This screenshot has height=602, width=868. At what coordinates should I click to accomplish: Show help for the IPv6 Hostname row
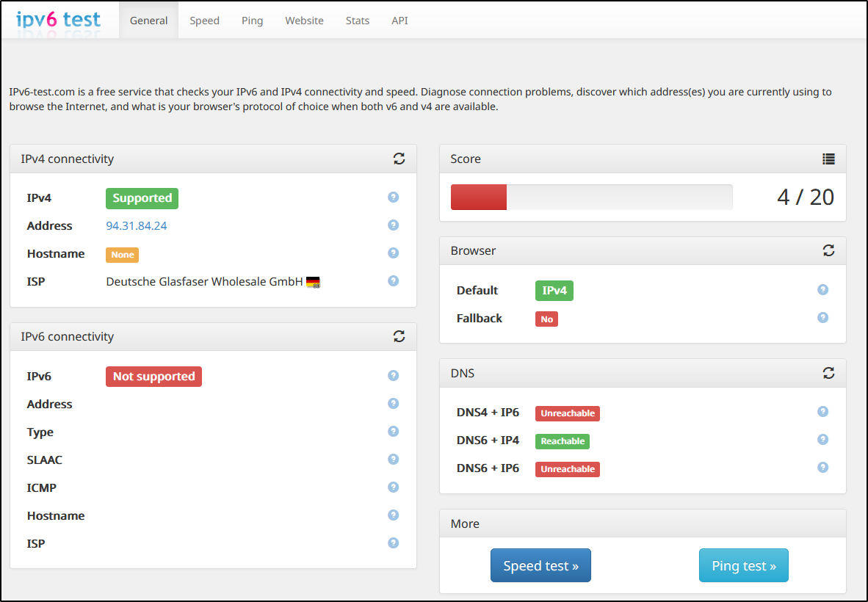coord(393,515)
